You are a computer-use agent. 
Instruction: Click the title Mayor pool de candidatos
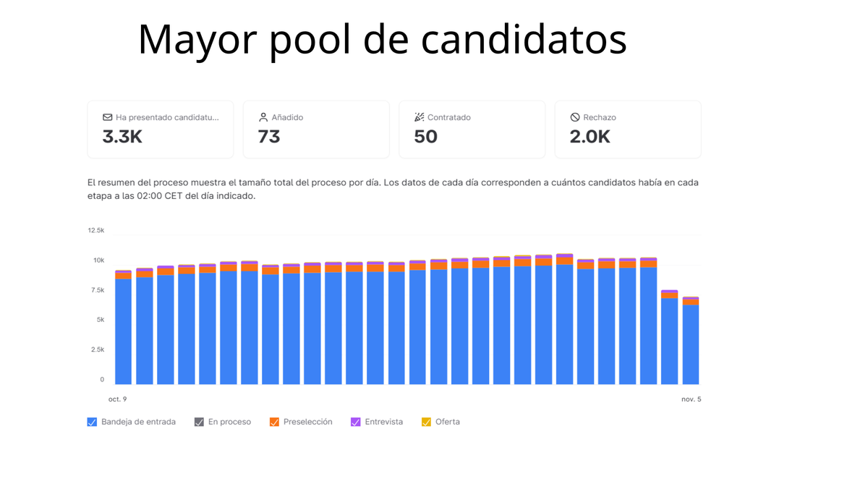point(382,39)
